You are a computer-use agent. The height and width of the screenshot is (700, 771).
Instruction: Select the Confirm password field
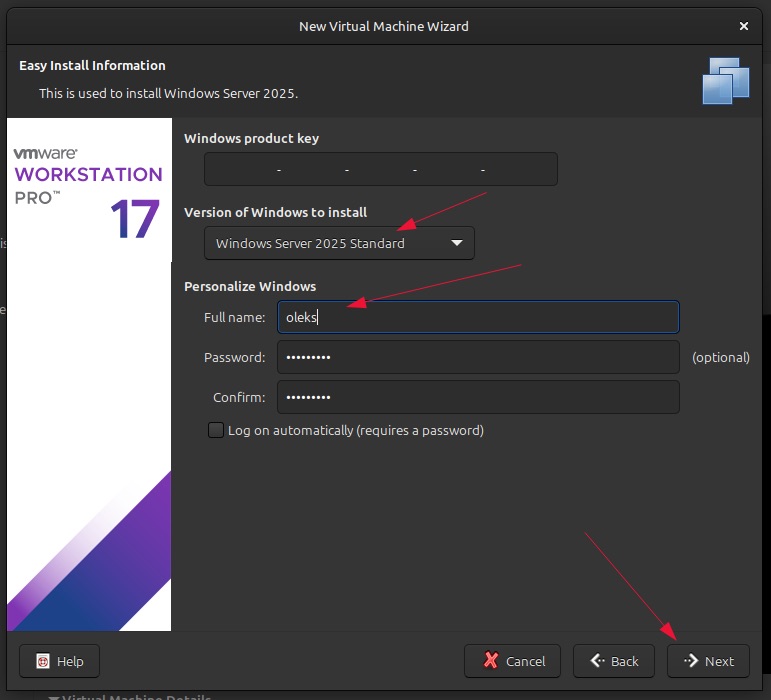(478, 397)
